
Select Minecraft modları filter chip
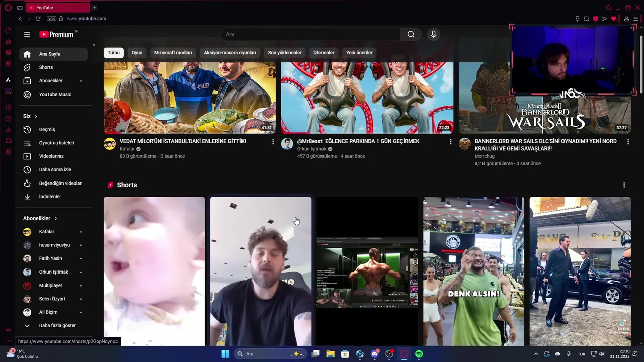coord(173,53)
